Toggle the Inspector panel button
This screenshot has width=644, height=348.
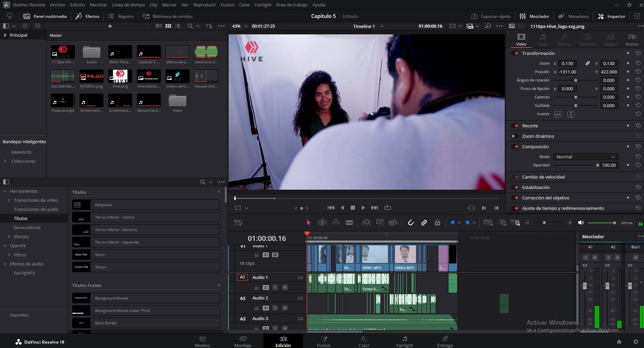(612, 16)
